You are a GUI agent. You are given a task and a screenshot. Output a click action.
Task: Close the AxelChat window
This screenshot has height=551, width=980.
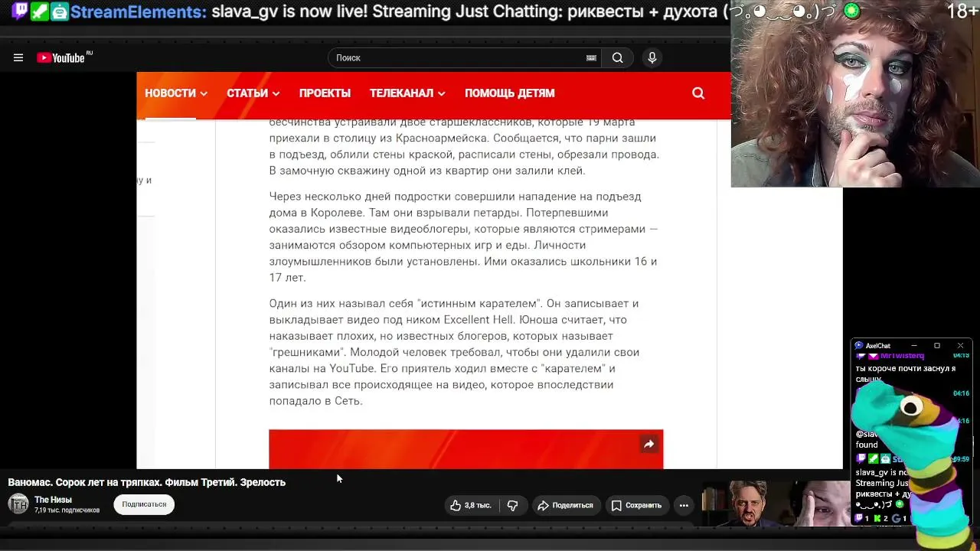960,346
